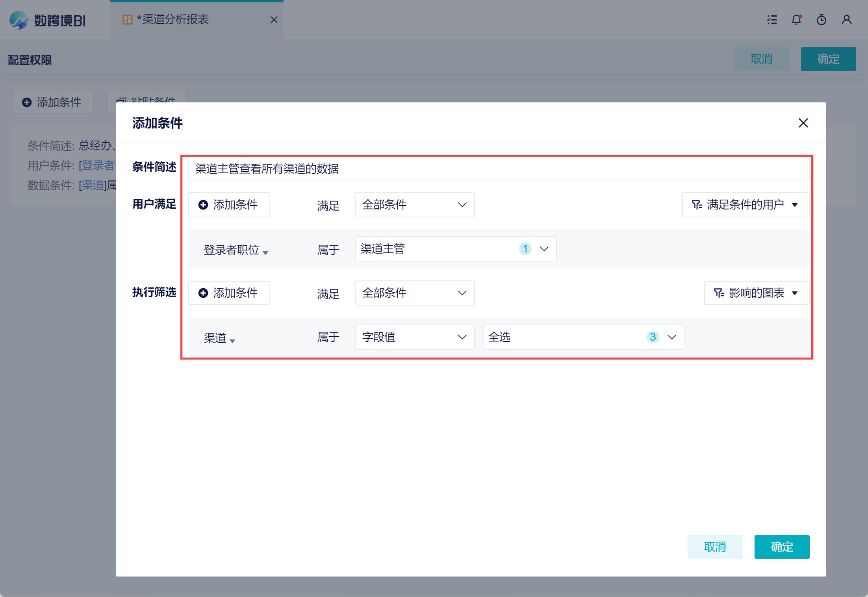This screenshot has height=597, width=868.
Task: Expand 全部条件 dropdown in 执行筛选 row
Action: coord(415,293)
